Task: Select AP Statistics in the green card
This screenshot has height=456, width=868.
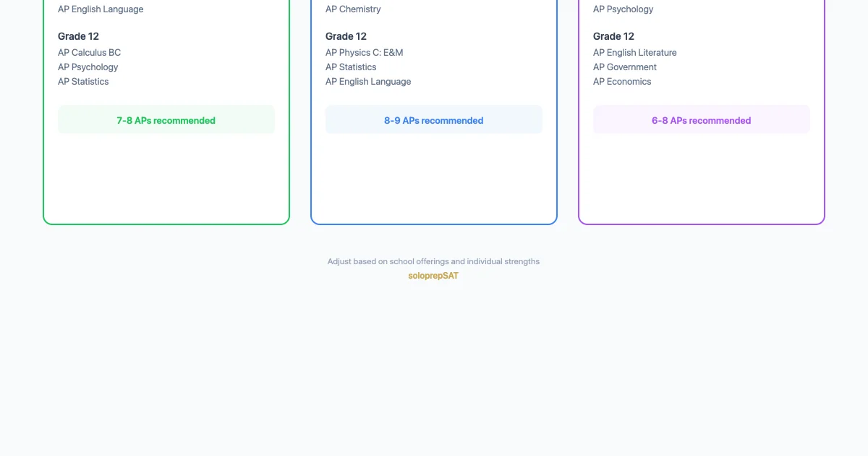Action: click(83, 82)
